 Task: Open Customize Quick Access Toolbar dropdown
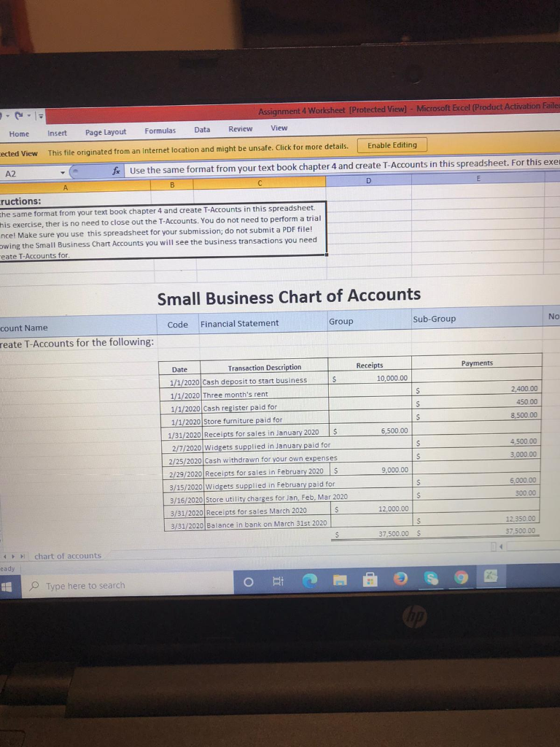(41, 116)
